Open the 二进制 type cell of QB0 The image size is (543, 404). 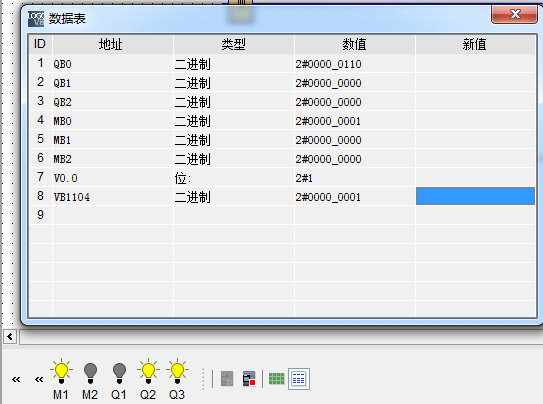click(x=234, y=64)
